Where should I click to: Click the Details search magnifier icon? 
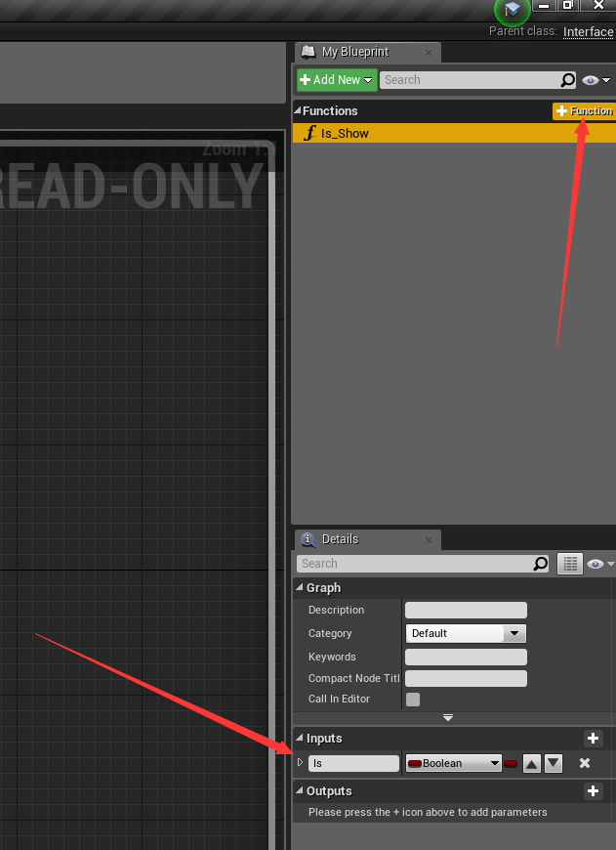click(540, 564)
